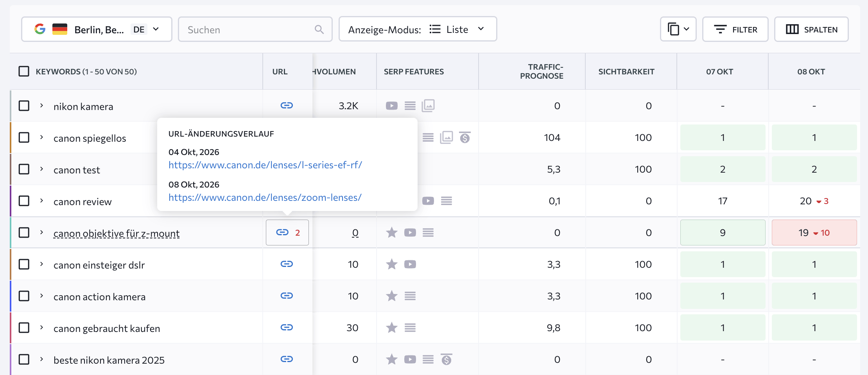The height and width of the screenshot is (375, 868).
Task: Open the l-series-ef-rf URL link
Action: pyautogui.click(x=265, y=165)
